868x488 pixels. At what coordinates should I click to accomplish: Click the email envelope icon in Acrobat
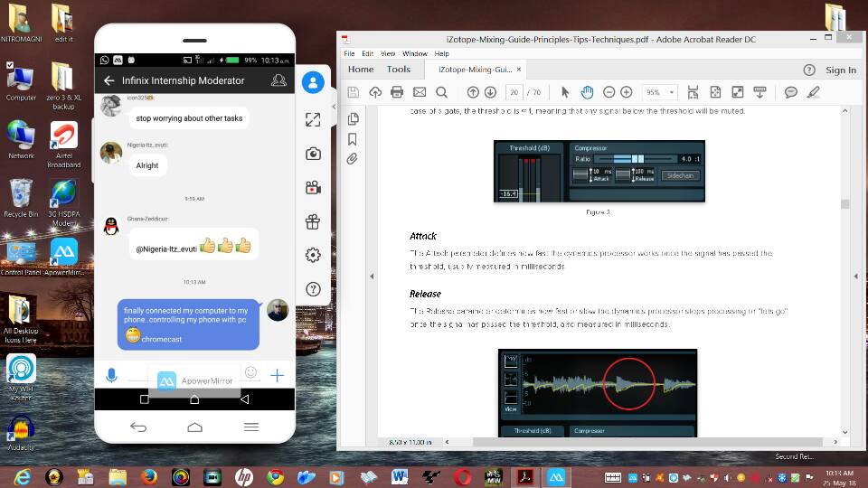pyautogui.click(x=420, y=92)
